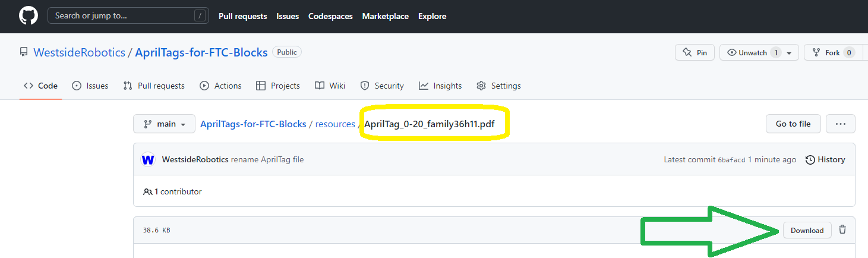Go to the Insights tab
The height and width of the screenshot is (258, 868).
click(x=440, y=86)
